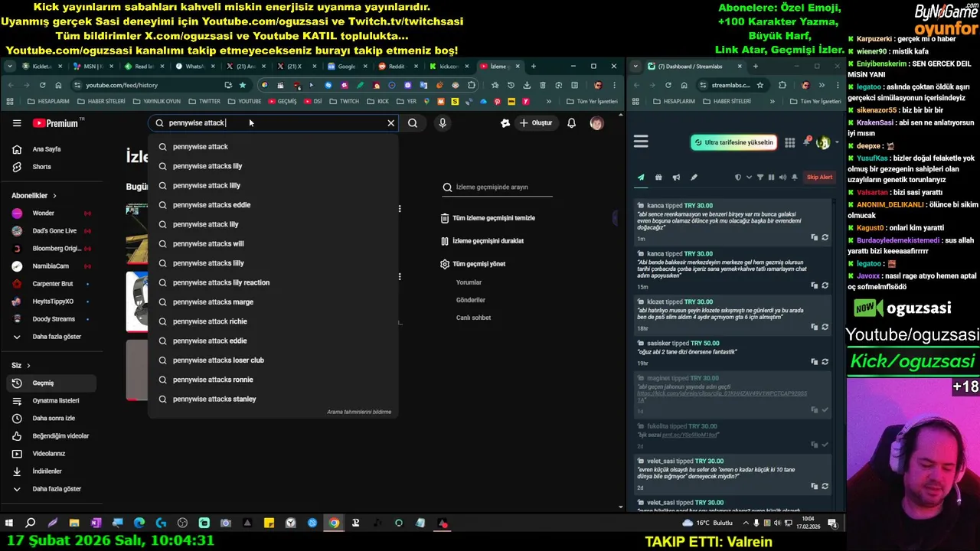Open the YouTube account avatar menu
The height and width of the screenshot is (551, 980).
[596, 122]
